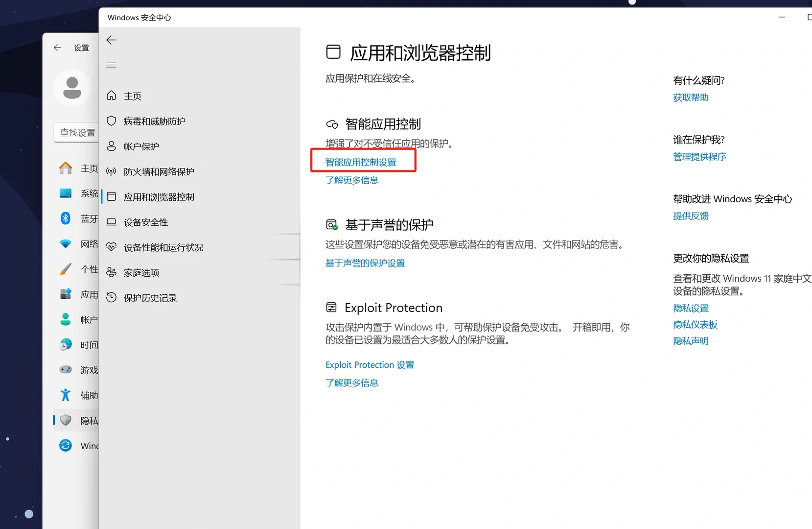Open 病毒和威胁防护 from security sidebar
Screen dimensions: 812x529
(x=153, y=121)
